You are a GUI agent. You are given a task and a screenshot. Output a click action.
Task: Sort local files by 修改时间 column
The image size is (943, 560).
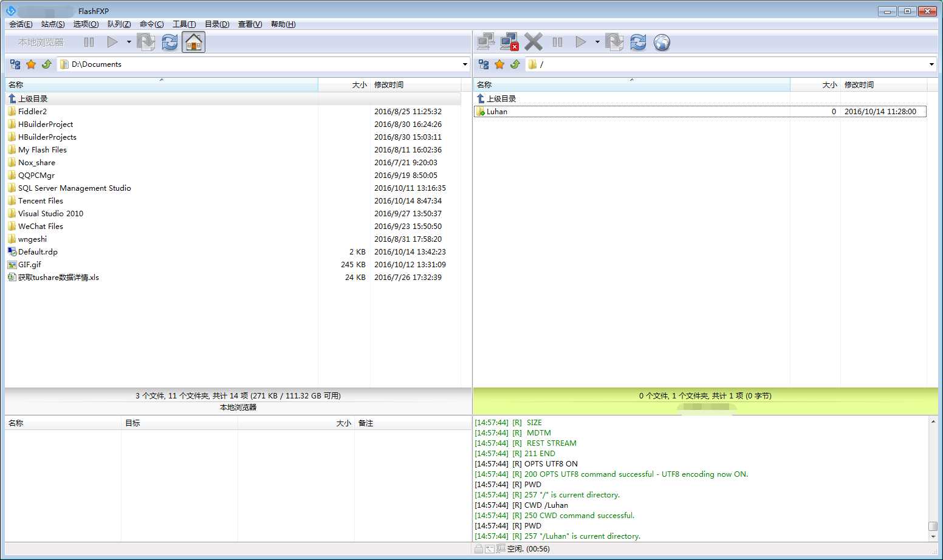point(416,85)
